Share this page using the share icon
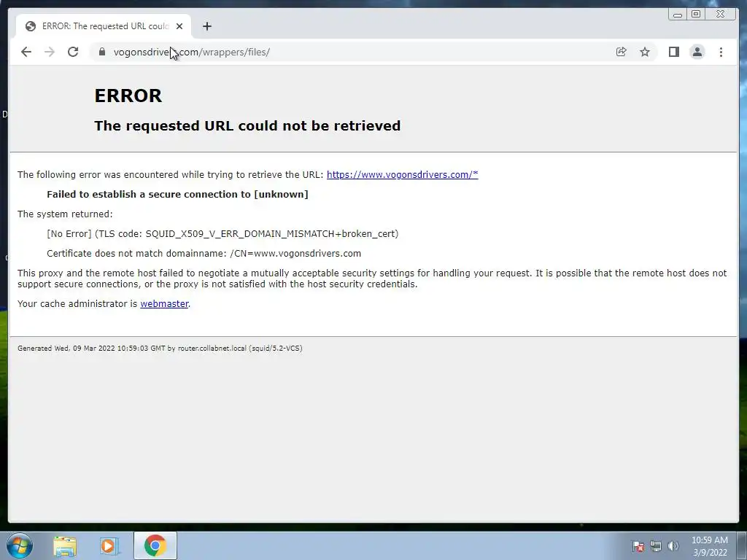747x560 pixels. (x=622, y=52)
